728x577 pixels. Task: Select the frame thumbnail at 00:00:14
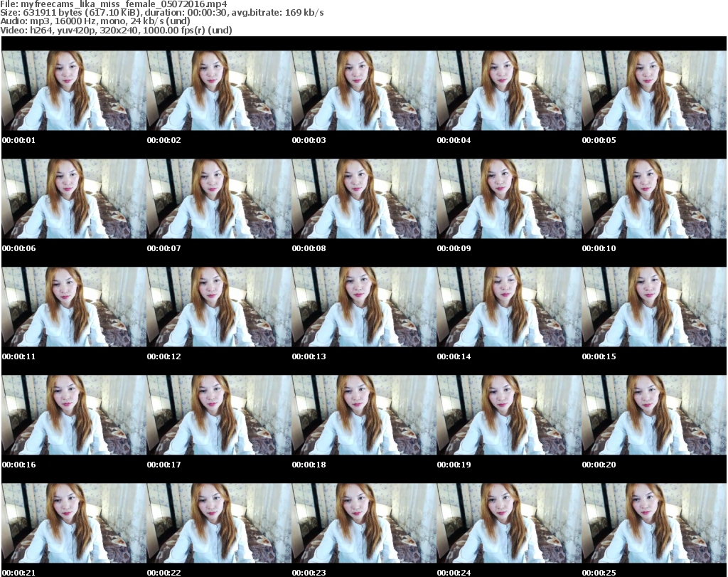point(509,307)
